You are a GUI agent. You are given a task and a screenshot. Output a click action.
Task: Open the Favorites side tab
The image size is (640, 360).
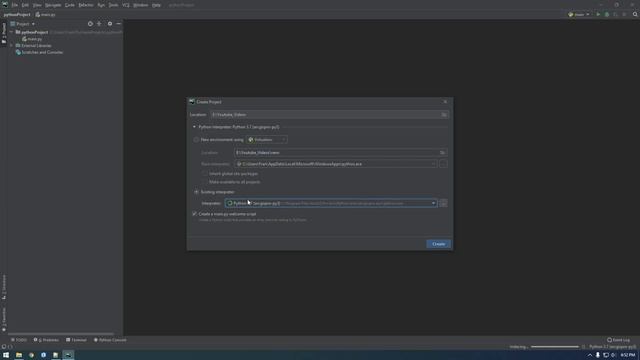coord(4,320)
